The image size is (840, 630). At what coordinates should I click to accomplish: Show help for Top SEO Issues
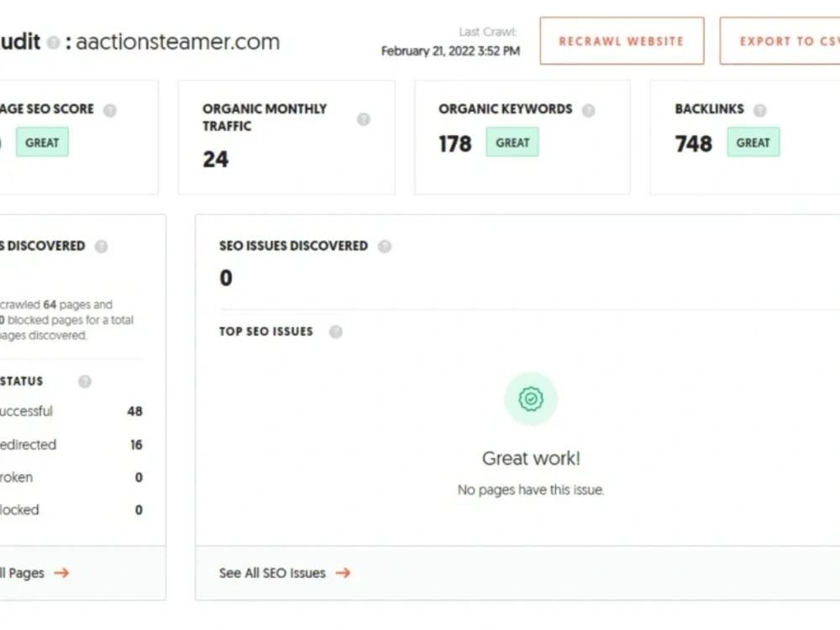pos(335,332)
